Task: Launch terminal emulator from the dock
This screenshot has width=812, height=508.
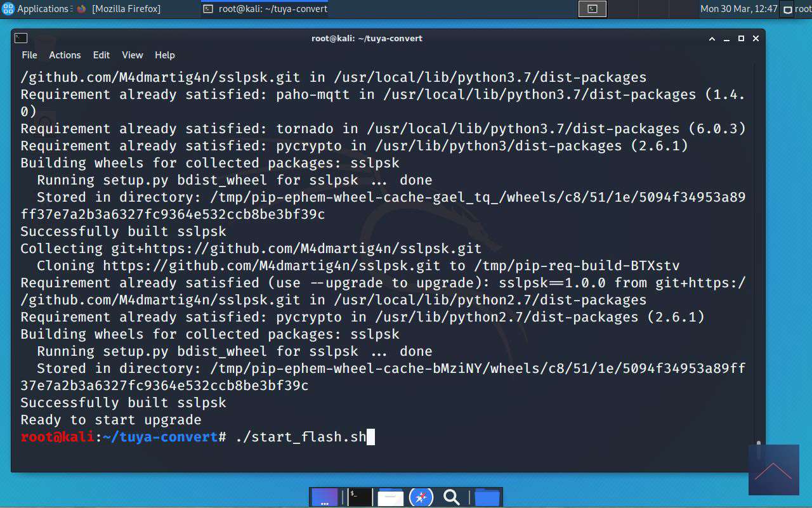Action: click(359, 497)
